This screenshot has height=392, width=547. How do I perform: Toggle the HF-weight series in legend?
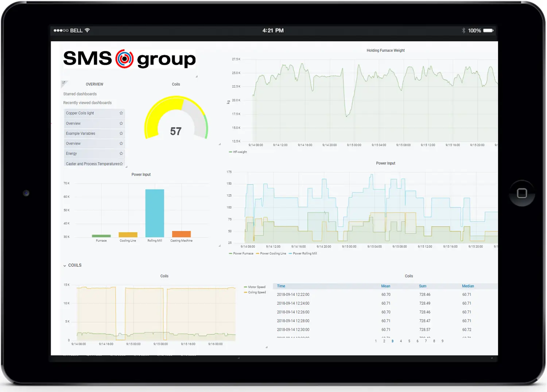pos(240,152)
